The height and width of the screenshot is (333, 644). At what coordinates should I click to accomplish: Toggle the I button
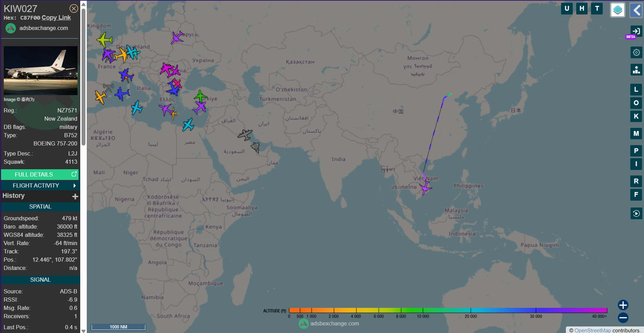[636, 164]
